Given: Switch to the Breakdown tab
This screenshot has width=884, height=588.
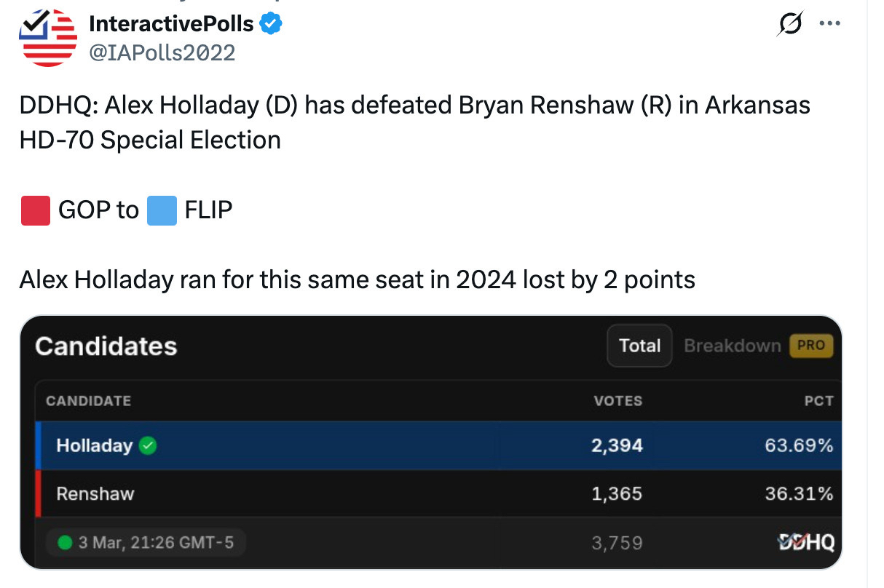Looking at the screenshot, I should (x=732, y=346).
